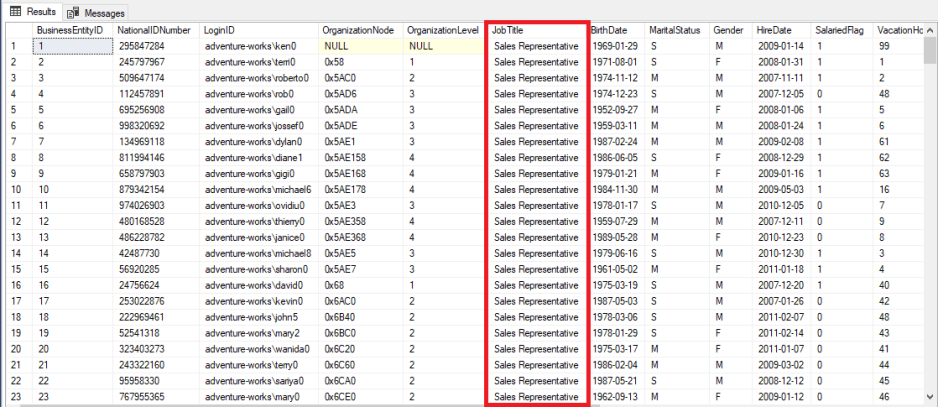Select the Gender column header

729,31
